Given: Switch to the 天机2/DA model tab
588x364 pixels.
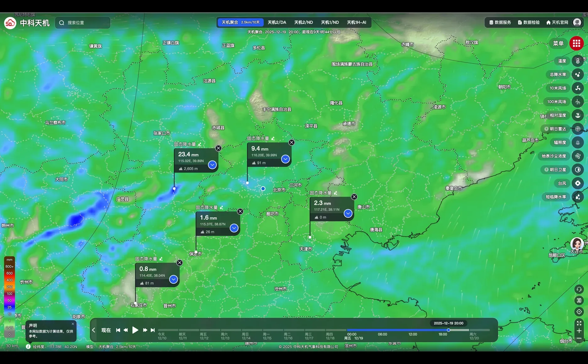Looking at the screenshot, I should coord(277,22).
